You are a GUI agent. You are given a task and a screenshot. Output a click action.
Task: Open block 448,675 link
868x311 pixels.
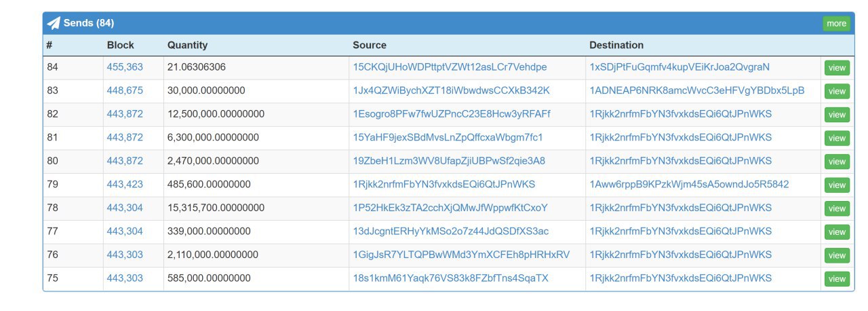(x=125, y=90)
